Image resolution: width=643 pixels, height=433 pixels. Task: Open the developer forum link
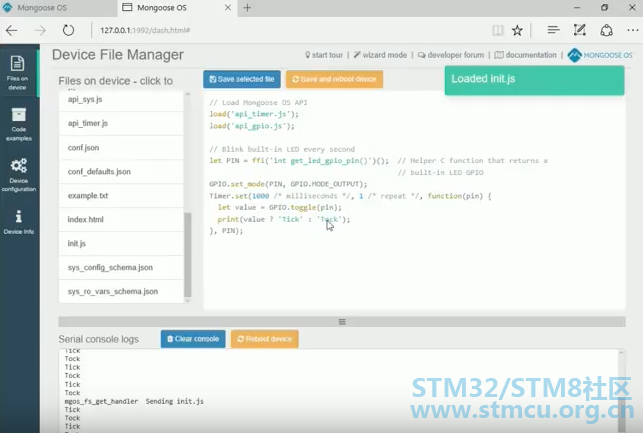(451, 55)
